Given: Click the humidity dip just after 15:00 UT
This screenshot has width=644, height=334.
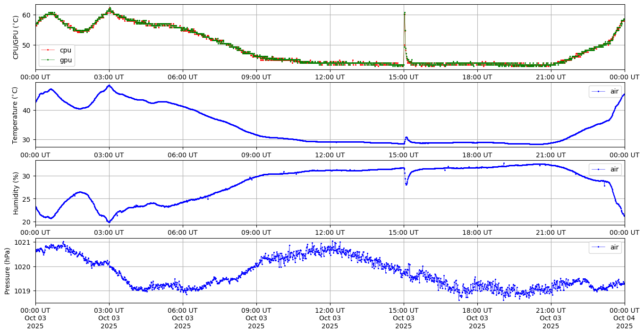Looking at the screenshot, I should [x=406, y=184].
